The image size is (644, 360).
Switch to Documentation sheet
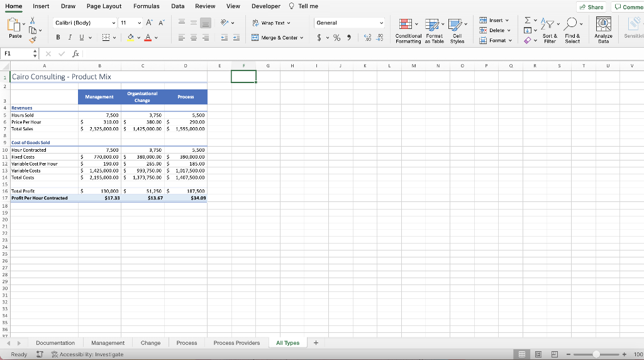pos(55,343)
